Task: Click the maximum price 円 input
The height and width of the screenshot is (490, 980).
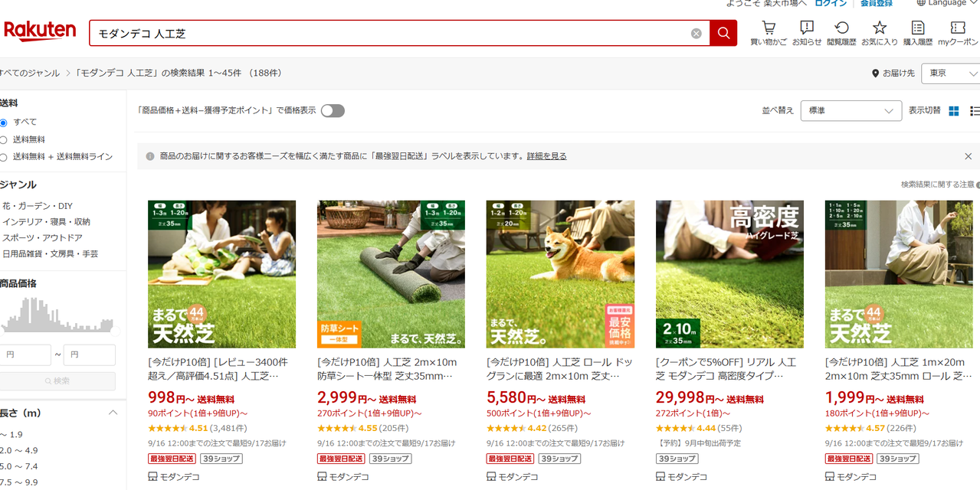Action: click(x=90, y=355)
